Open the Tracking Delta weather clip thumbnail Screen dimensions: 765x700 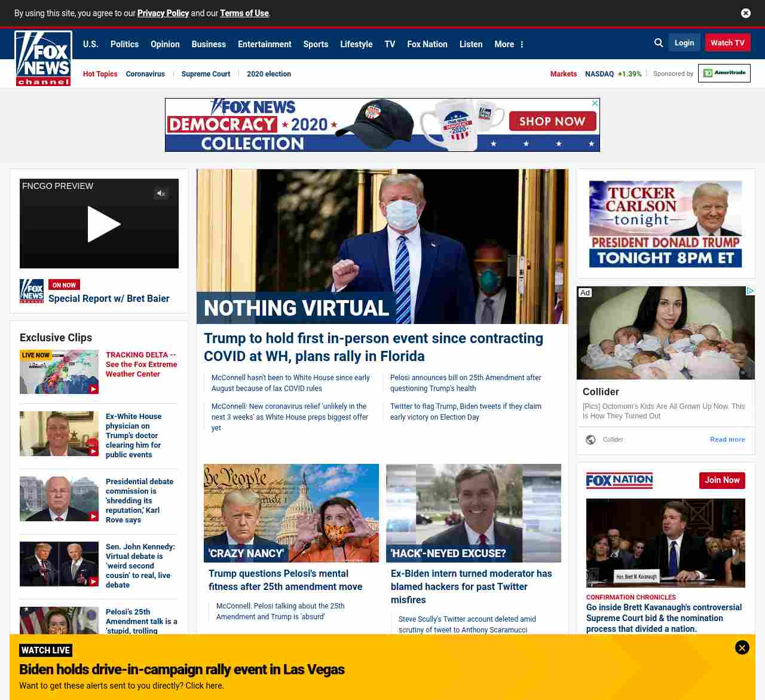coord(59,372)
